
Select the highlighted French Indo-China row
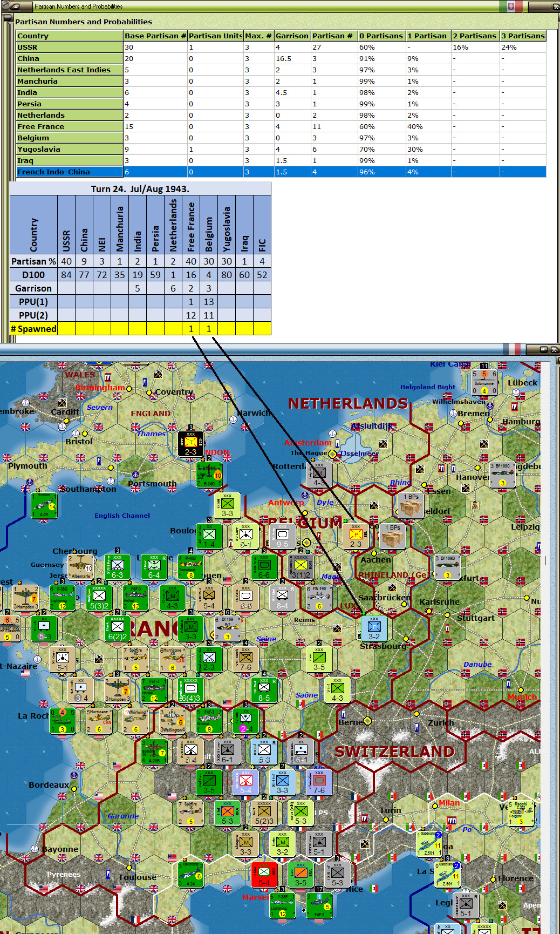[281, 172]
